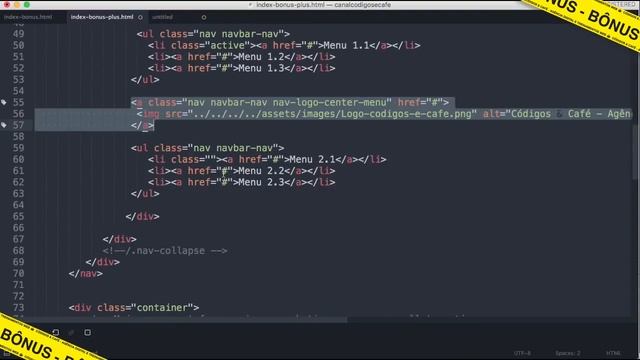This screenshot has width=640, height=360.
Task: Switch to the index-bonus.html tab
Action: click(28, 17)
